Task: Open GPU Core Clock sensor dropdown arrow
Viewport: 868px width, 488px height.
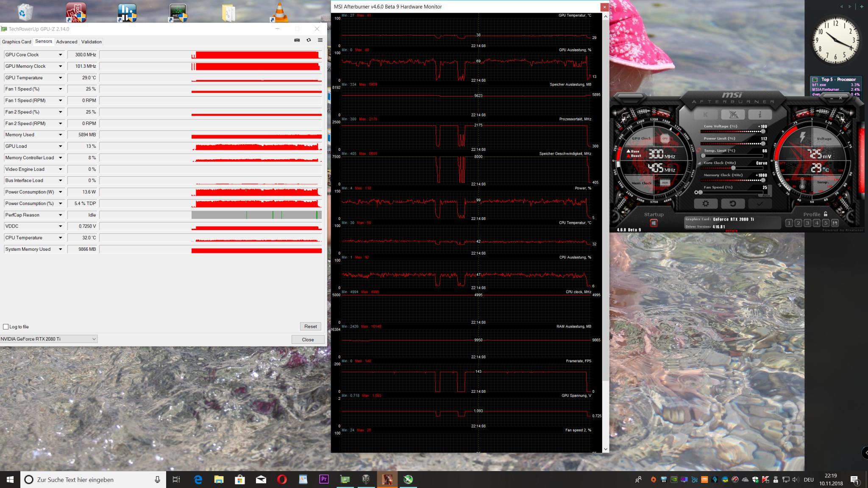Action: pos(60,55)
